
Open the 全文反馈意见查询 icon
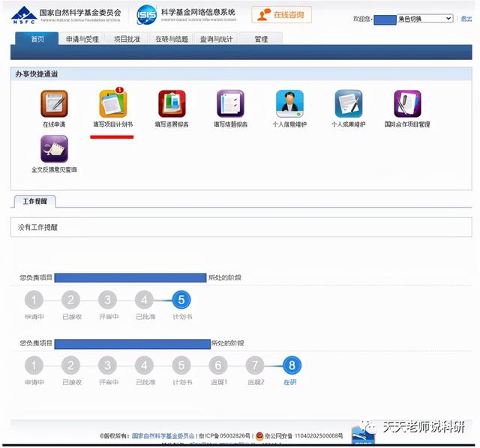point(54,149)
